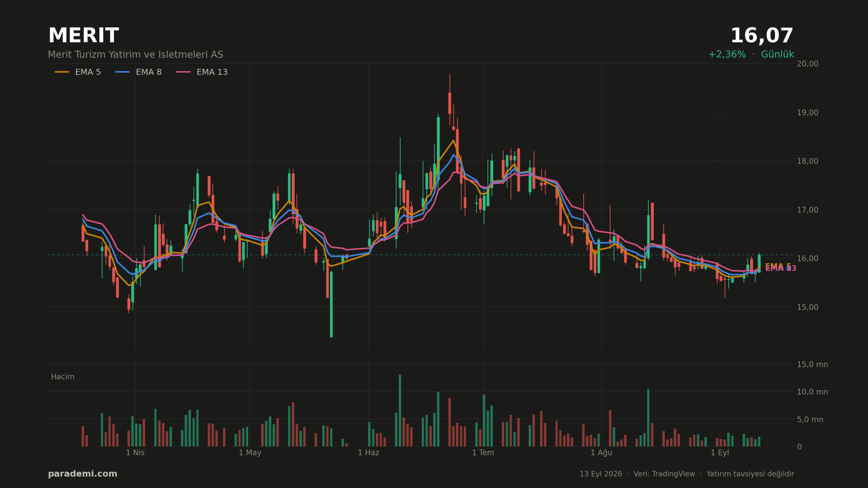868x488 pixels.
Task: Click the blue EMA 8 legend line
Action: 123,72
